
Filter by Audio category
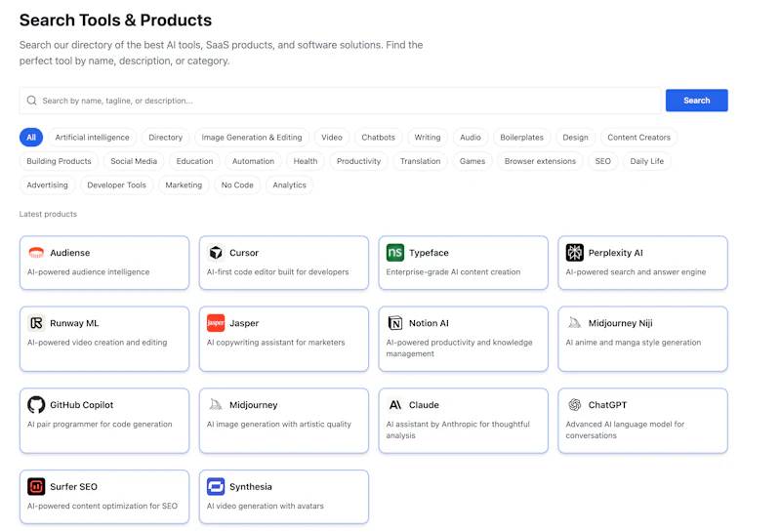pyautogui.click(x=471, y=138)
